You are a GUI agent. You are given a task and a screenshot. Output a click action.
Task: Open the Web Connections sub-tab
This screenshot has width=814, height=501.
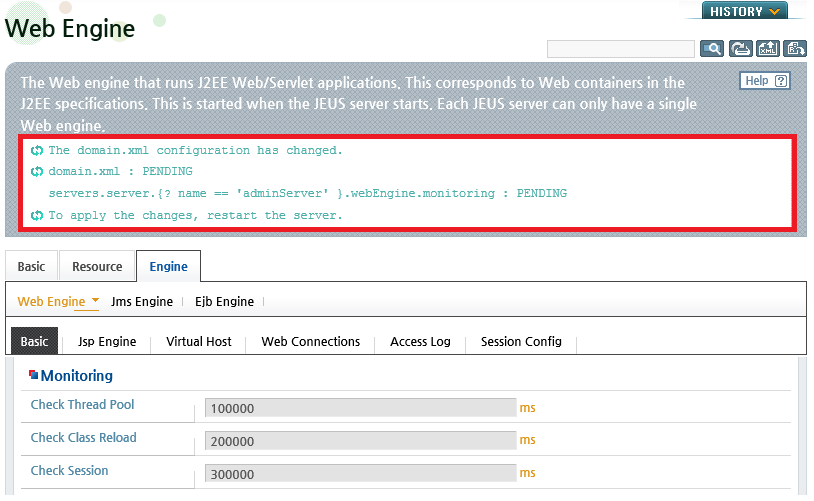[x=310, y=341]
